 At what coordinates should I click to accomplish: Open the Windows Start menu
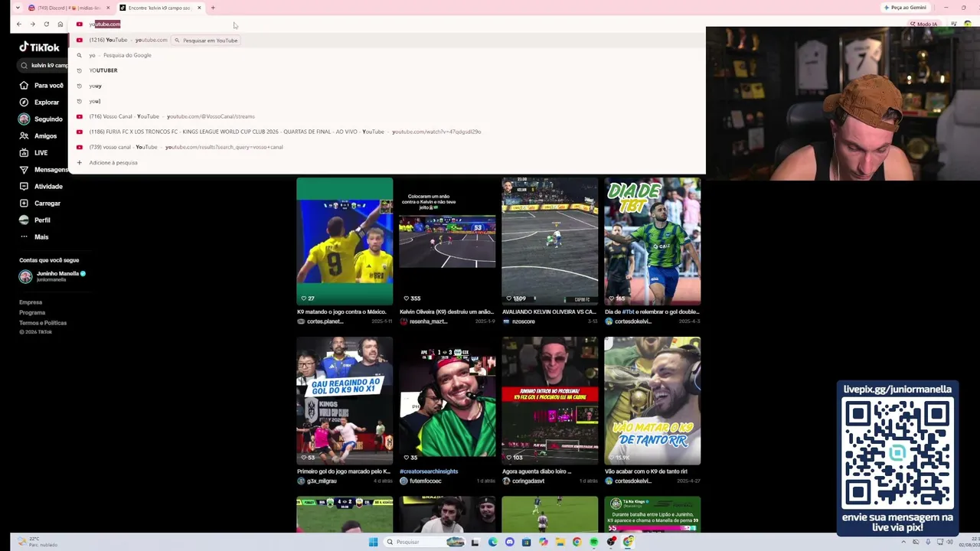373,542
